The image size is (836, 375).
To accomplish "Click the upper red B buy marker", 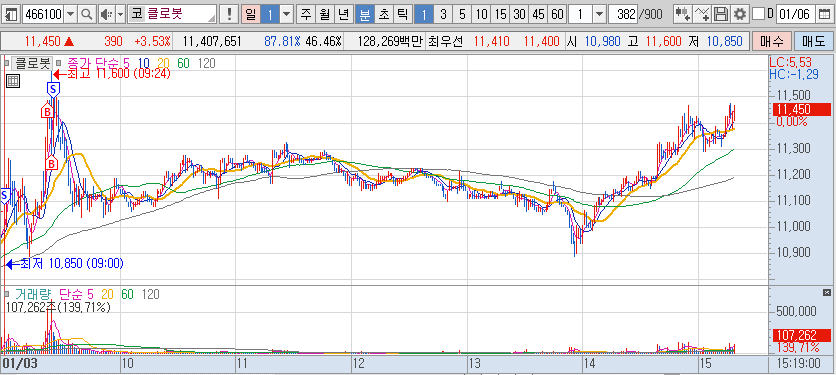I will click(x=47, y=112).
